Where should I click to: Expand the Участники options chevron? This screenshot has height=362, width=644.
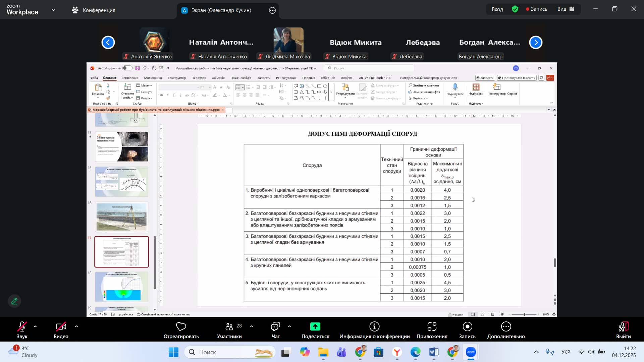(252, 326)
